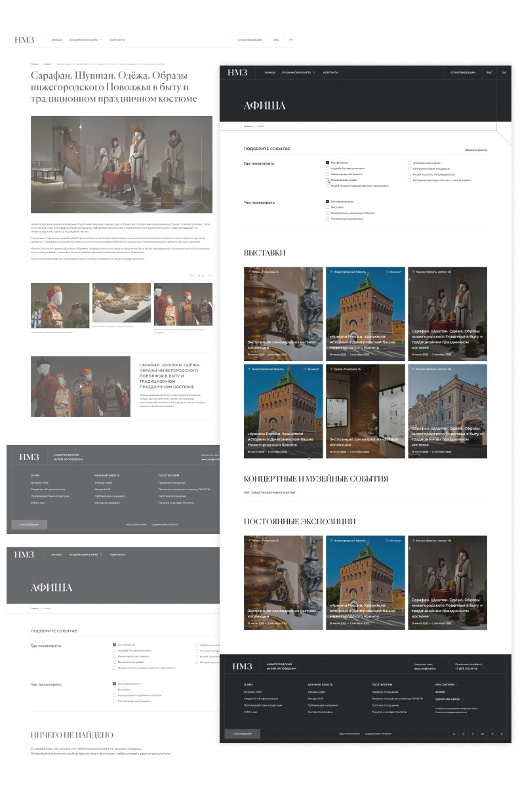Check the «Музей Русского Патриаршества» checkbox

tap(409, 174)
